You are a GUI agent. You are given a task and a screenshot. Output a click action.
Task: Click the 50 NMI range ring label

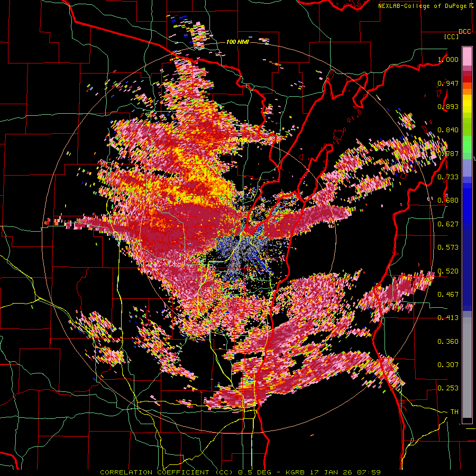tap(237, 140)
